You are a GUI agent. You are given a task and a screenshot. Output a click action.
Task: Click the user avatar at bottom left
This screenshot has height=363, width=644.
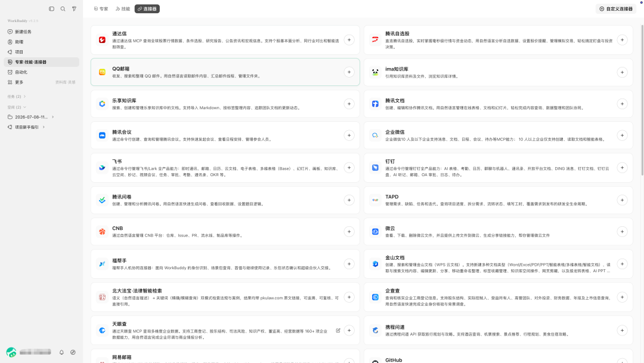[11, 352]
